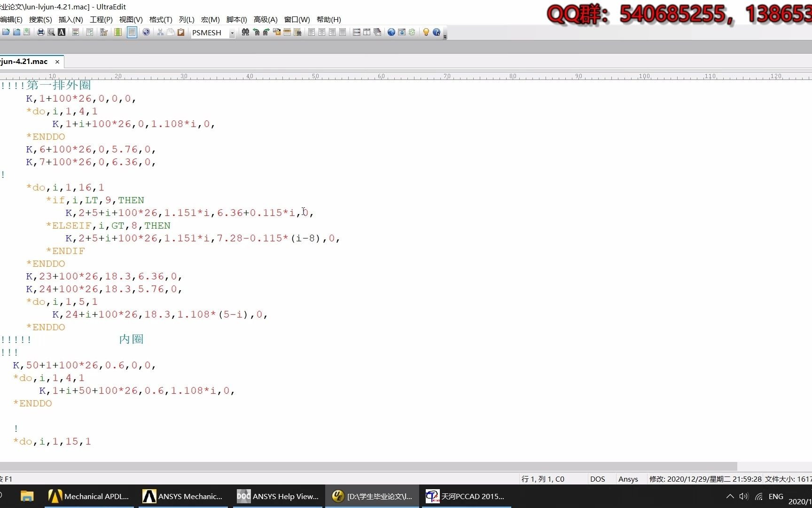Click the align center icon
The width and height of the screenshot is (812, 508).
pos(322,32)
